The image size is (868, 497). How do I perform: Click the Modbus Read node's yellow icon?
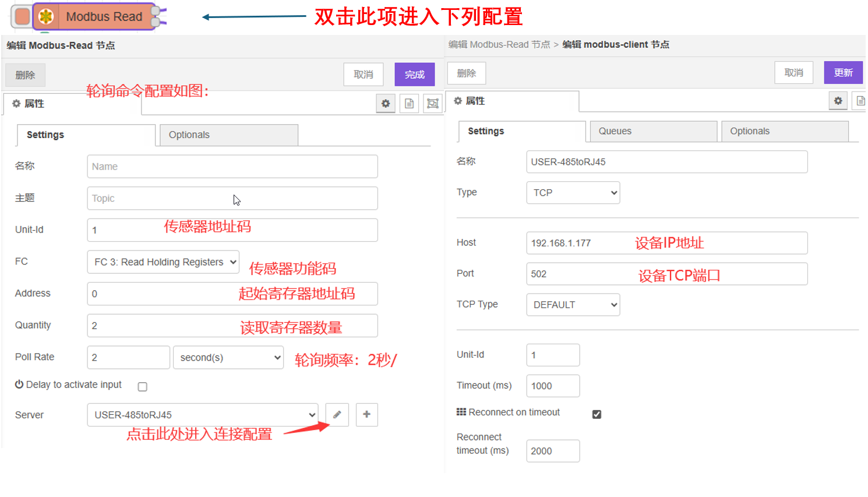[x=46, y=16]
